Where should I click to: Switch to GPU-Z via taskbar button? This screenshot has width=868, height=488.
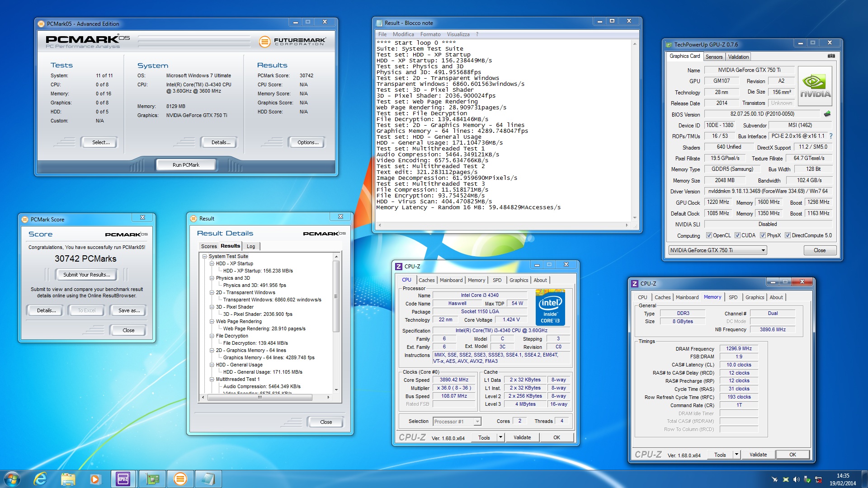(152, 479)
